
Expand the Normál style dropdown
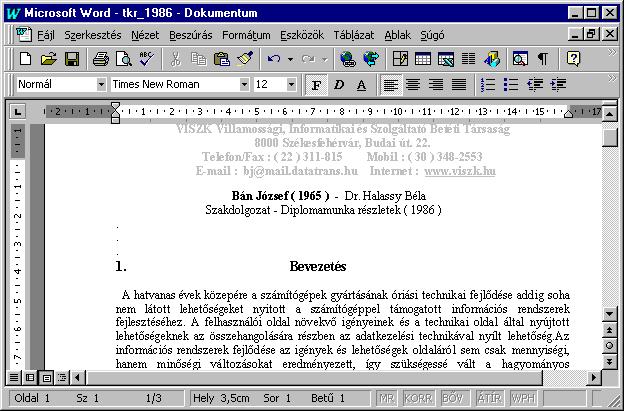(x=101, y=84)
